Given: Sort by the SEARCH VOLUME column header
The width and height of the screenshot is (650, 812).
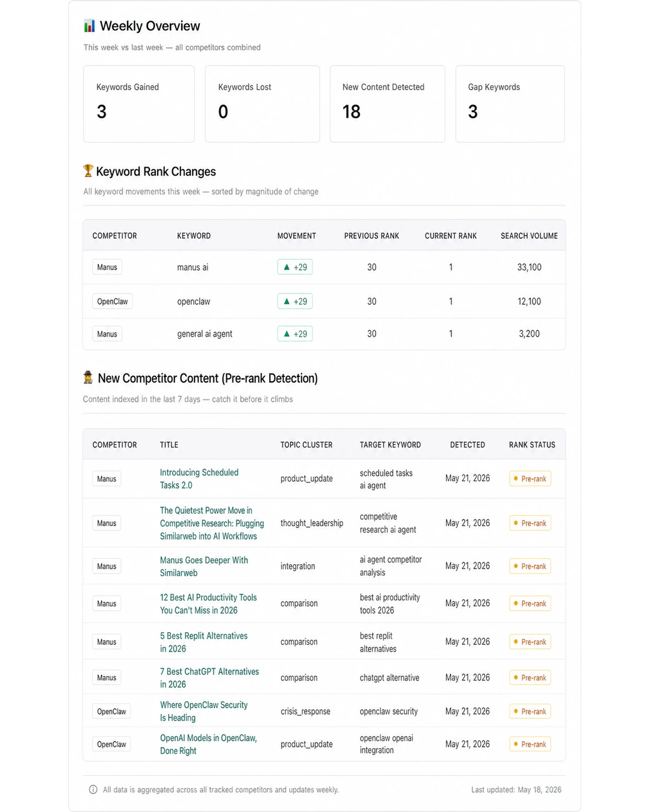Looking at the screenshot, I should point(529,236).
